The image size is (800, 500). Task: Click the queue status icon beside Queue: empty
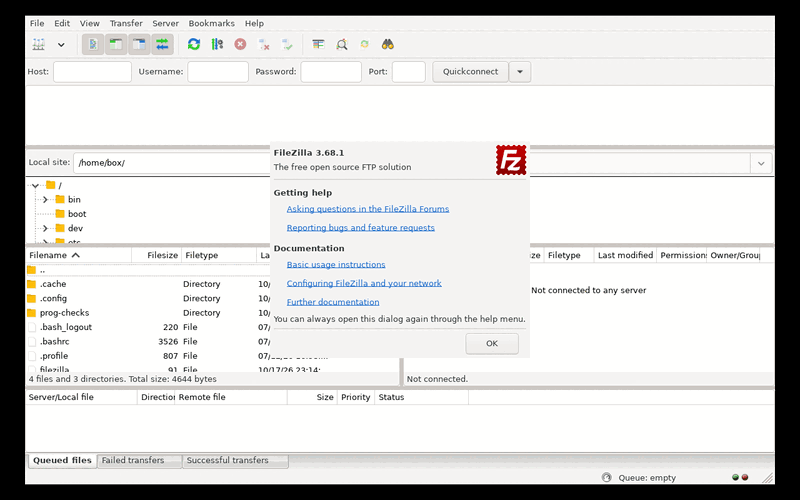click(607, 478)
